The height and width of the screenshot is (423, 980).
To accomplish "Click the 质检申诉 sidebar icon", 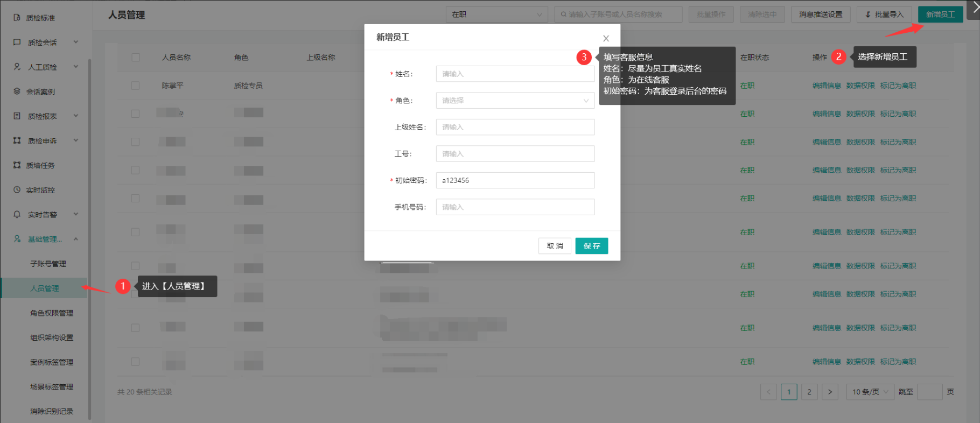I will [17, 140].
